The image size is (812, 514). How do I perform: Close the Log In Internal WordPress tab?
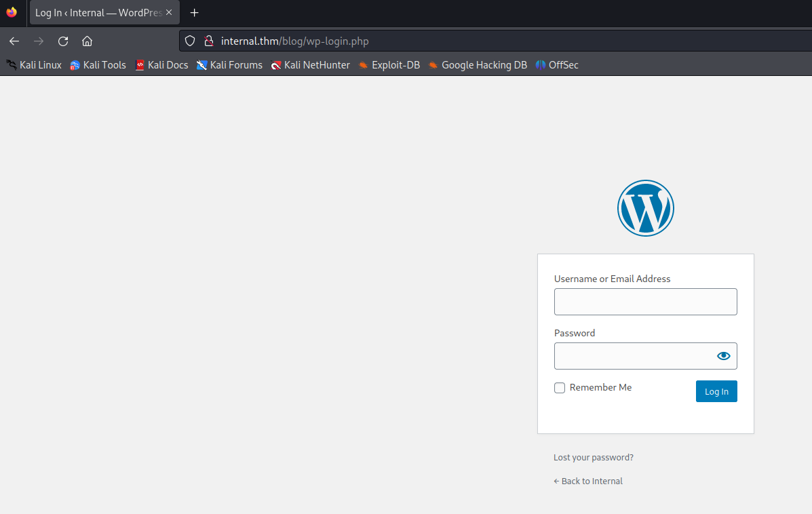tap(169, 12)
